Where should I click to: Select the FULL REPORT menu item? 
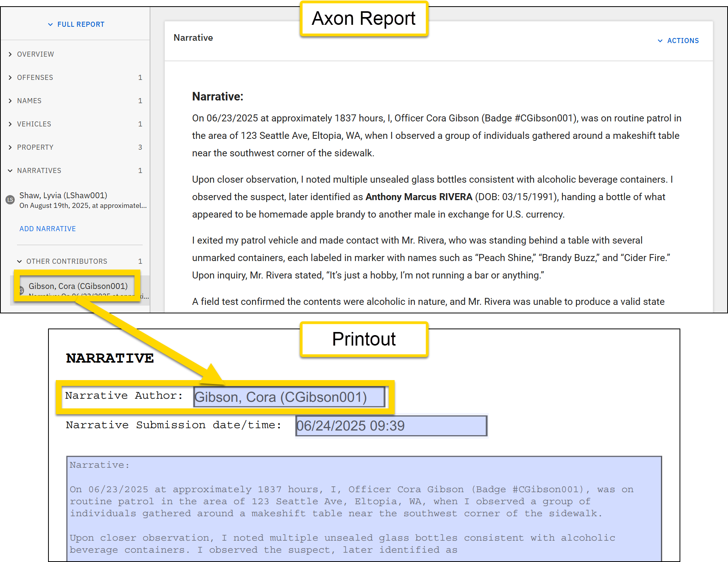(x=81, y=24)
